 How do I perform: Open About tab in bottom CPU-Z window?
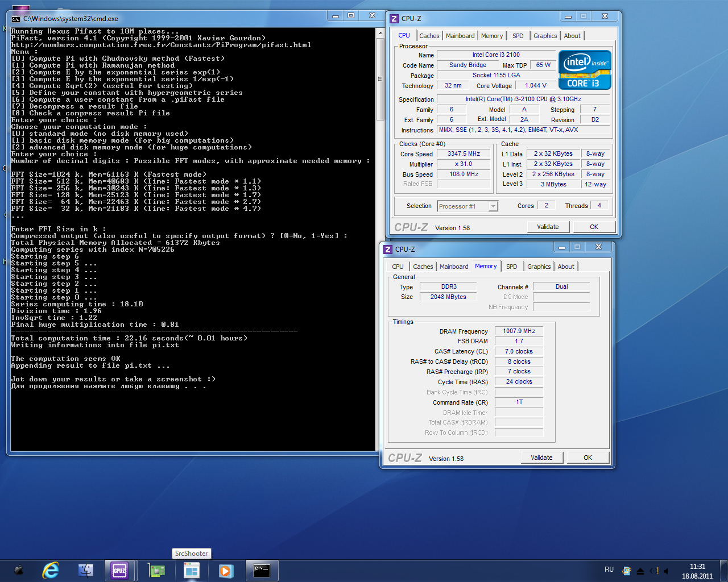pyautogui.click(x=566, y=267)
